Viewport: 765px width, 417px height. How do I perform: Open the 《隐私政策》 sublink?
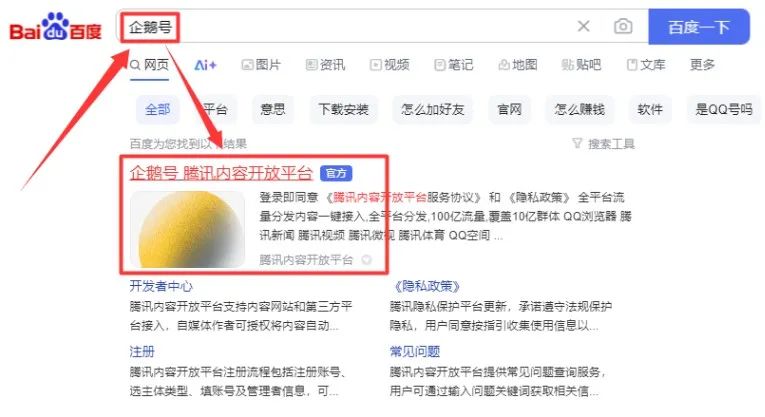426,286
